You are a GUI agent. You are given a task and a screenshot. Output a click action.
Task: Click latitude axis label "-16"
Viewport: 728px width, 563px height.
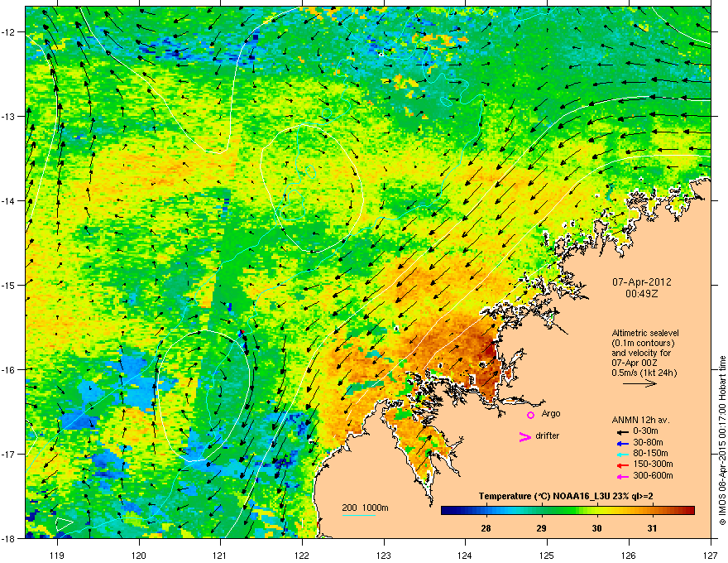click(x=8, y=370)
